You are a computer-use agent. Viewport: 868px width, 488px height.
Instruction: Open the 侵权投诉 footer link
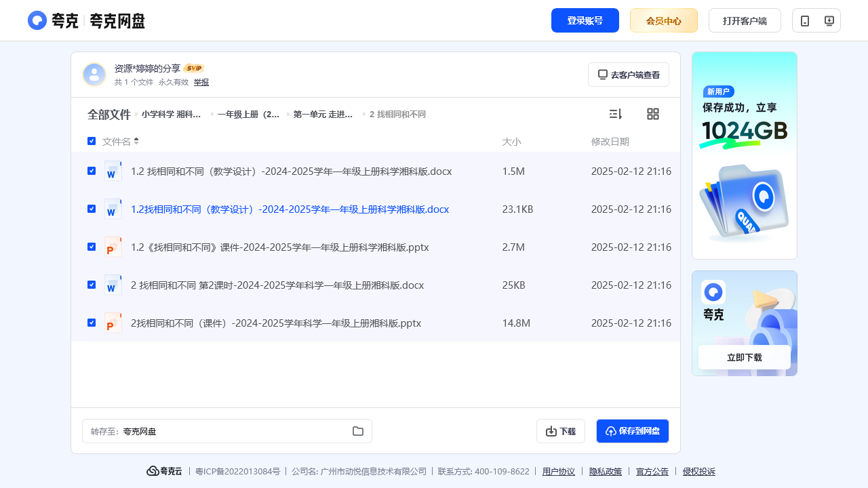(x=699, y=472)
